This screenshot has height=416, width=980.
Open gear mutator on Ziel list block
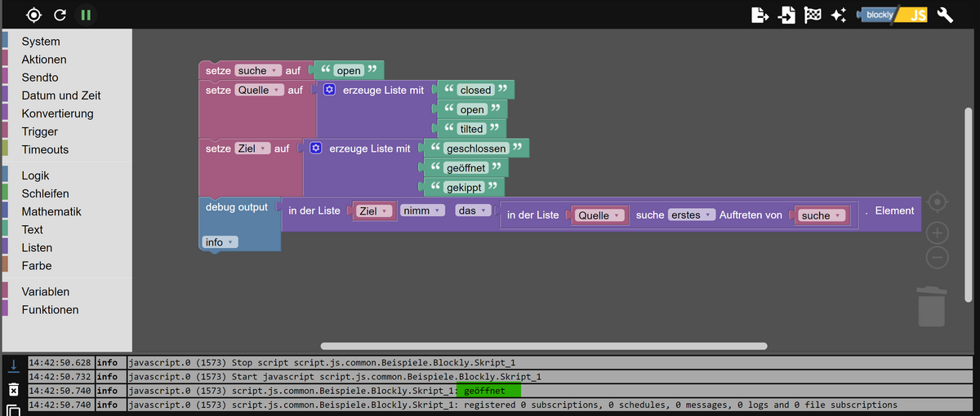point(316,148)
